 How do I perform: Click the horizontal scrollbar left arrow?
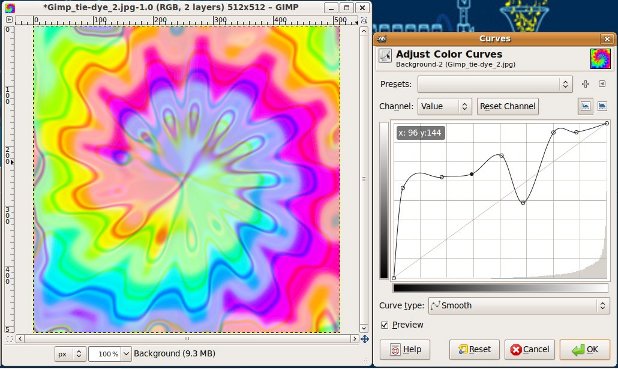20,339
